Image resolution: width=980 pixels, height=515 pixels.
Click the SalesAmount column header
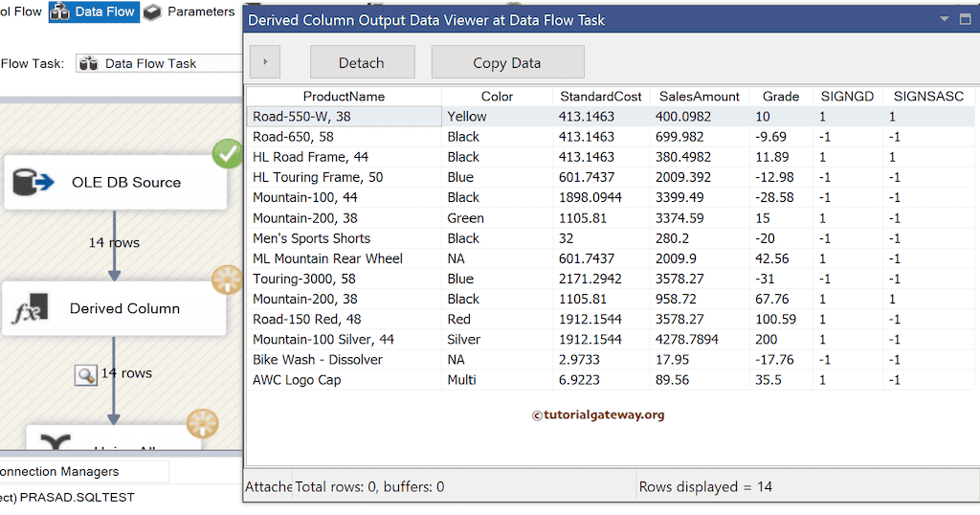[x=700, y=96]
